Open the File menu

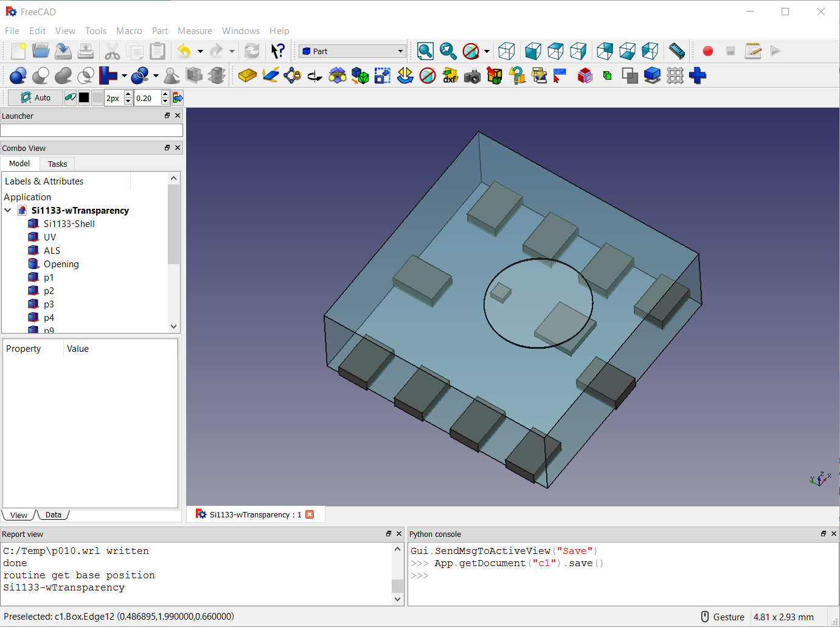coord(12,31)
